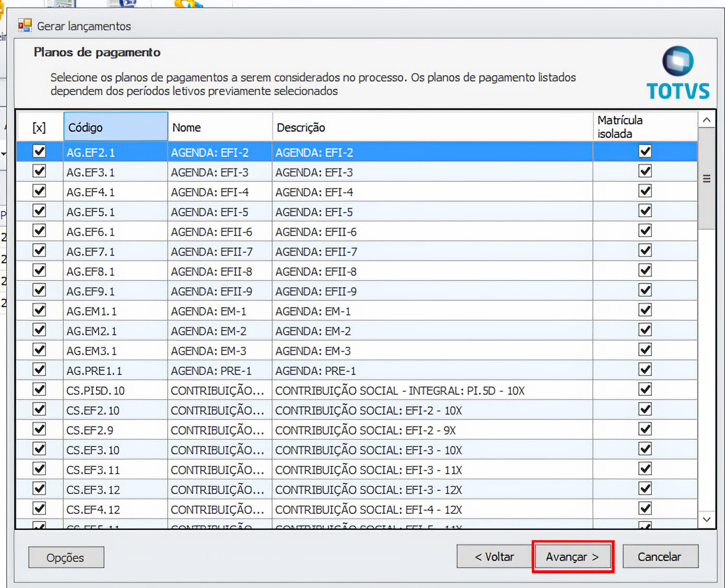
Task: Open the Opções button
Action: coord(66,557)
